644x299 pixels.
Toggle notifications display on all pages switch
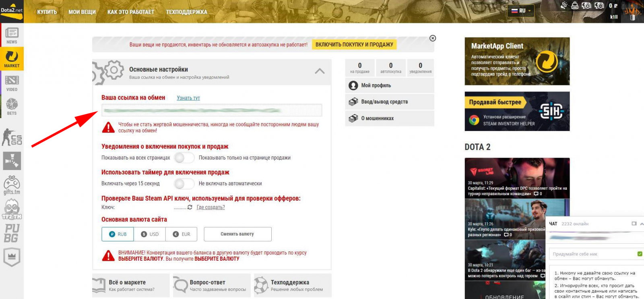click(x=184, y=158)
